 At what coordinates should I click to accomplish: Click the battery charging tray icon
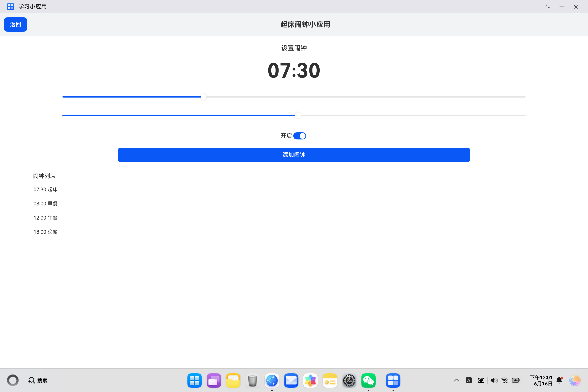pos(516,380)
